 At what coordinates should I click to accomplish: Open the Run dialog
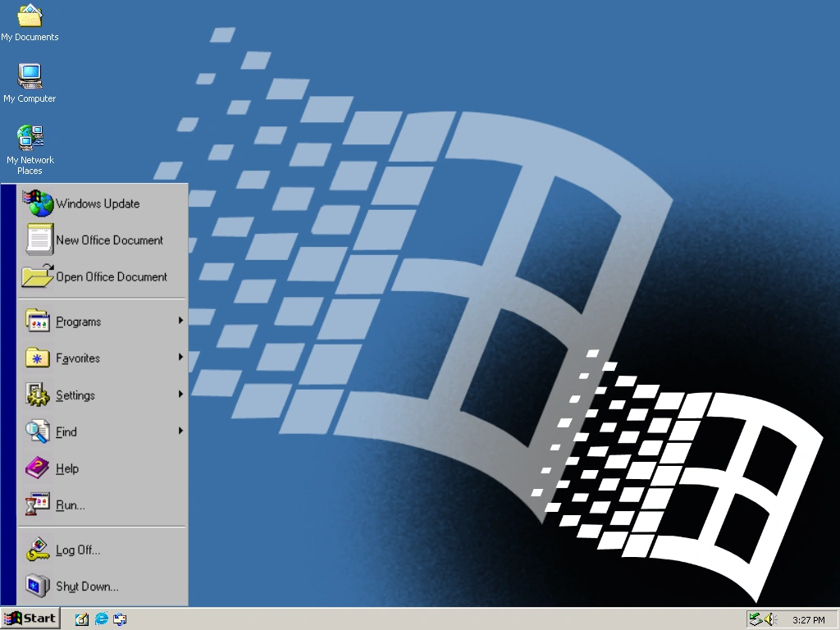click(x=70, y=504)
